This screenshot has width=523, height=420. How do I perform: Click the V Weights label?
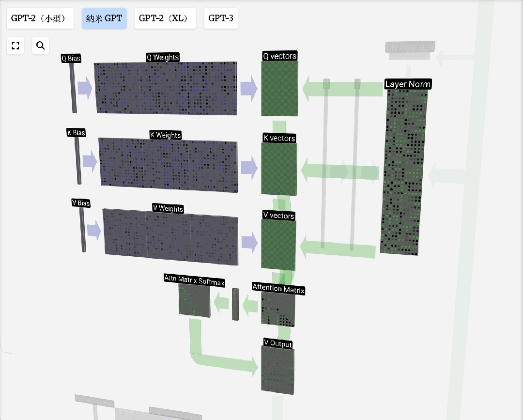point(168,208)
